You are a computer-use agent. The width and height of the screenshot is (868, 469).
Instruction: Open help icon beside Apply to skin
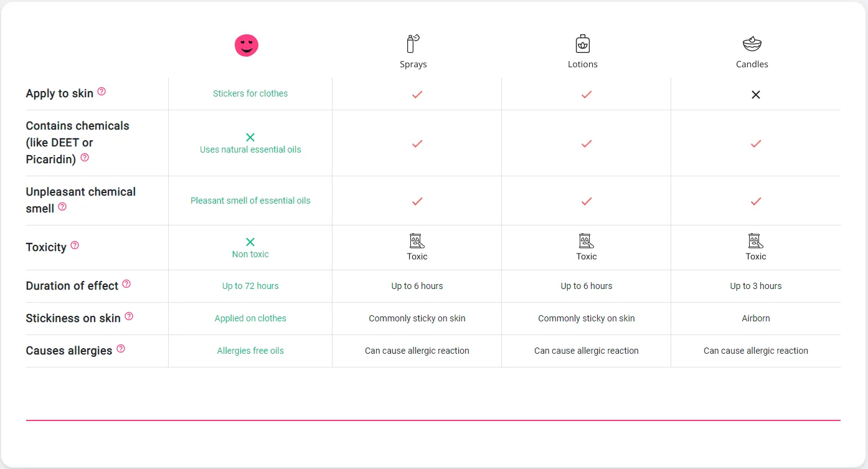point(101,92)
